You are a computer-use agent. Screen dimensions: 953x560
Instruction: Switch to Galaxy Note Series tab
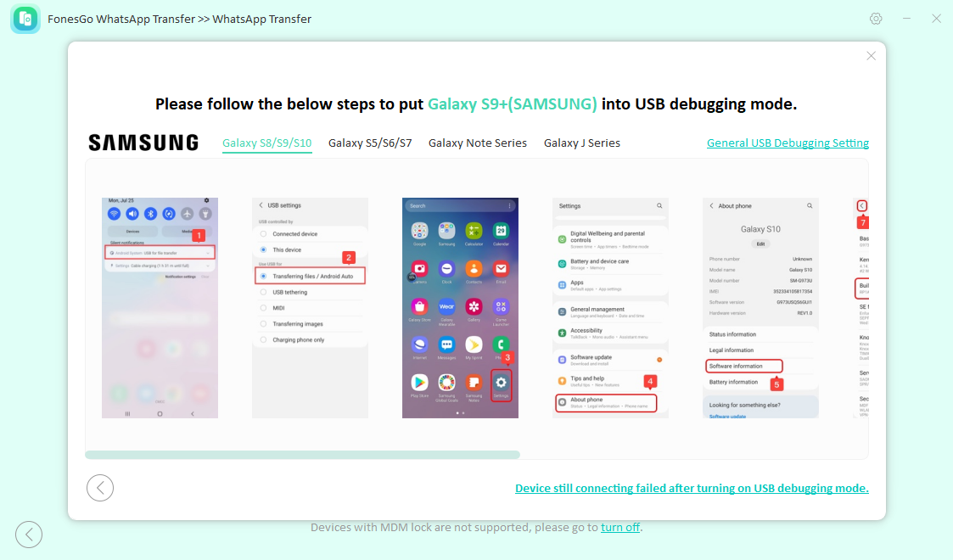(x=478, y=143)
